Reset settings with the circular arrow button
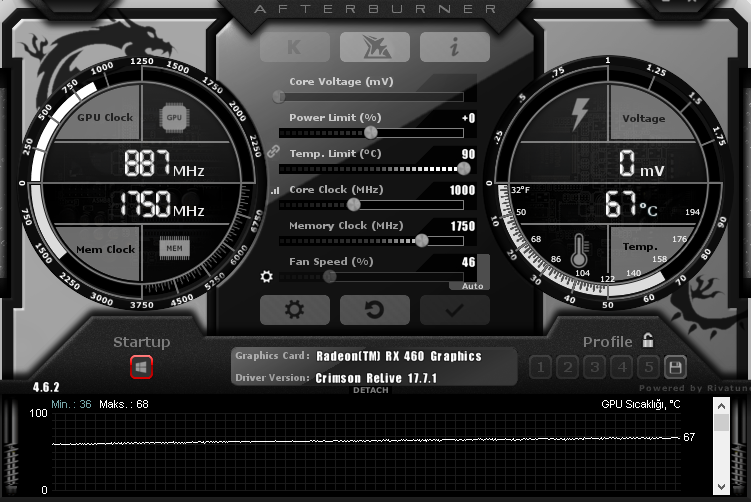Image resolution: width=751 pixels, height=502 pixels. tap(375, 310)
